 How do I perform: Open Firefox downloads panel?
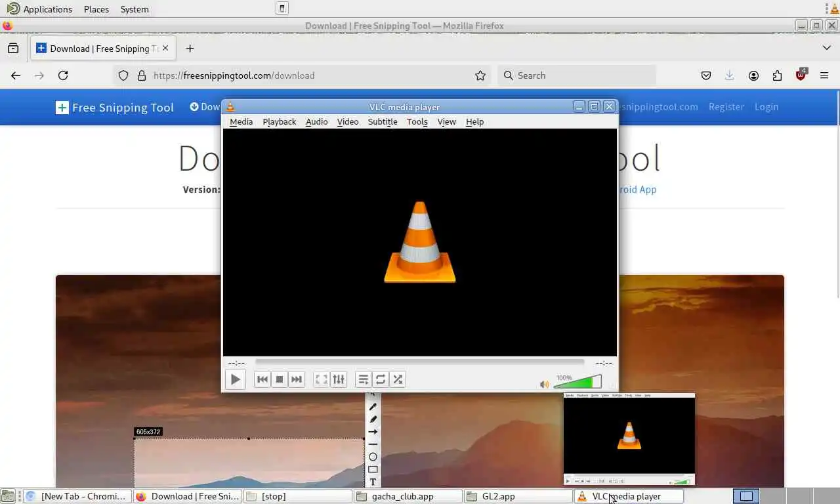click(x=730, y=75)
